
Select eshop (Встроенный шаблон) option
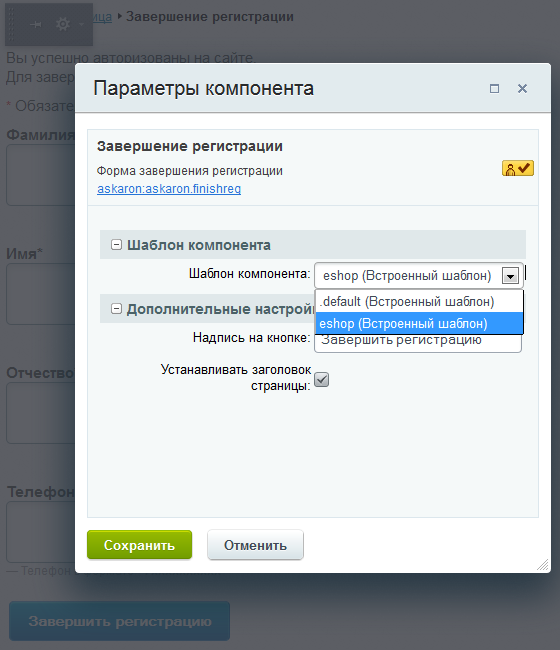coord(419,323)
